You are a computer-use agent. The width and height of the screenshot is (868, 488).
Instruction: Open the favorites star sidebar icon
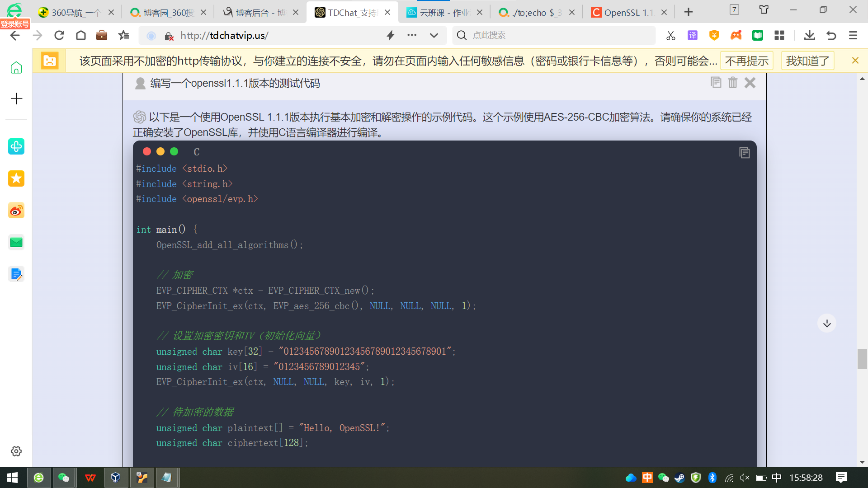coord(16,178)
